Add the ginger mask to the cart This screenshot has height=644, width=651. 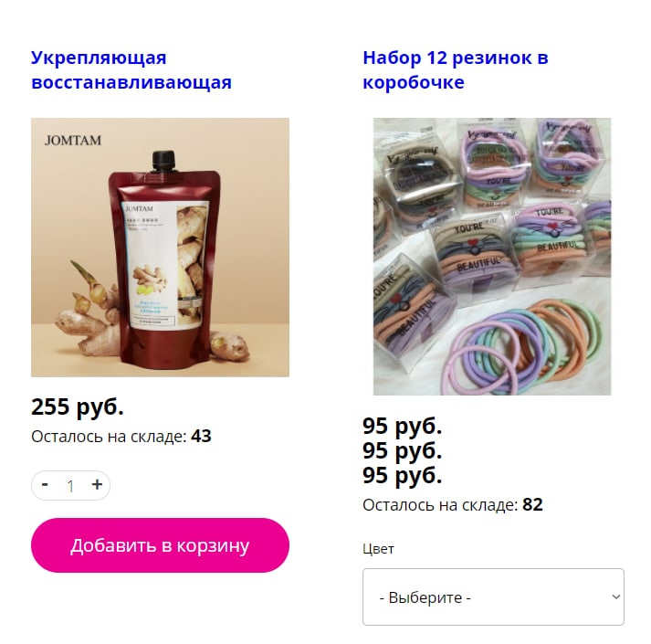[x=160, y=545]
